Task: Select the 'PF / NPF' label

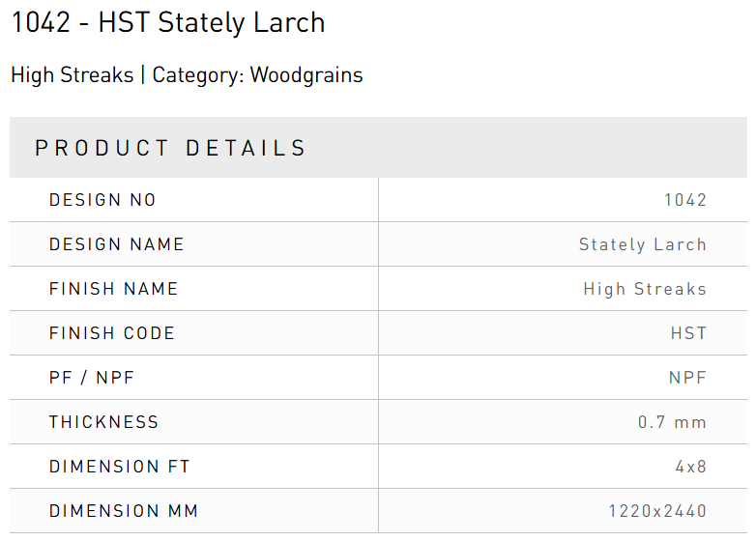Action: 92,378
